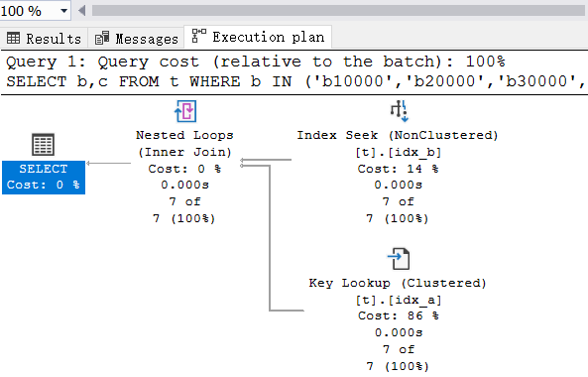This screenshot has width=588, height=377.
Task: Click the Results tab grid icon
Action: (14, 38)
